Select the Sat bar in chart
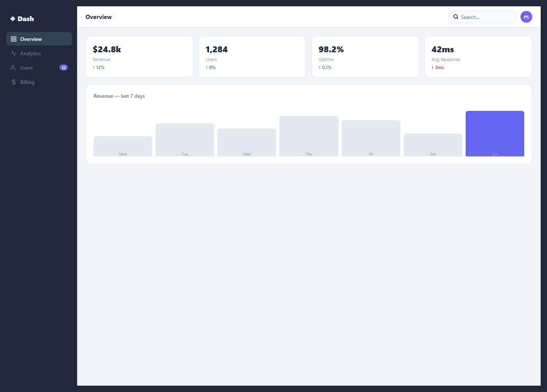Screen dimensions: 547x392 [x=433, y=145]
